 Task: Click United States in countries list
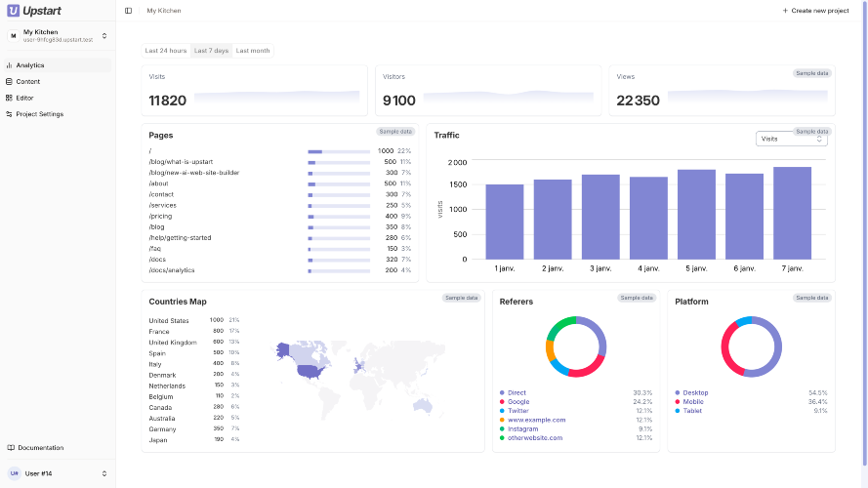click(169, 321)
